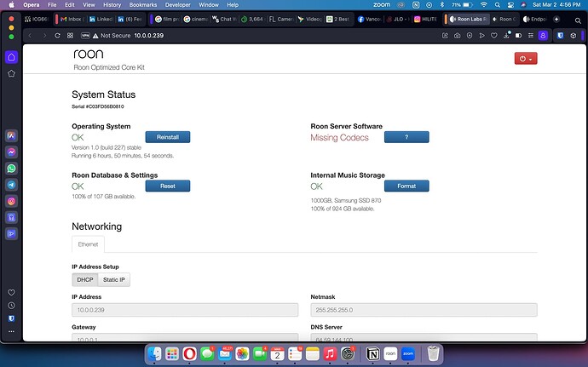Switch to the Gmail Inbox tab
The image size is (588, 367).
click(72, 19)
